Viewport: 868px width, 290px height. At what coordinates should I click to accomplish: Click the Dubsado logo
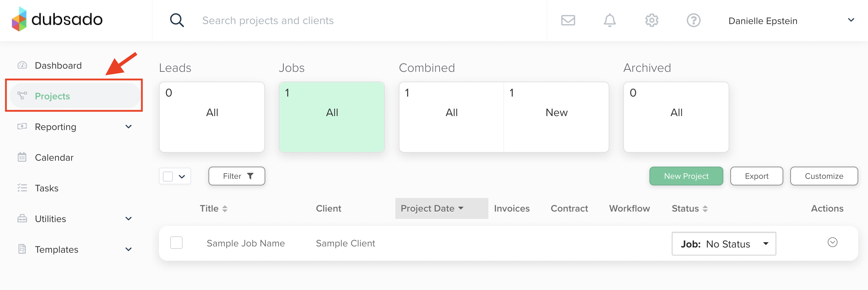[x=57, y=20]
